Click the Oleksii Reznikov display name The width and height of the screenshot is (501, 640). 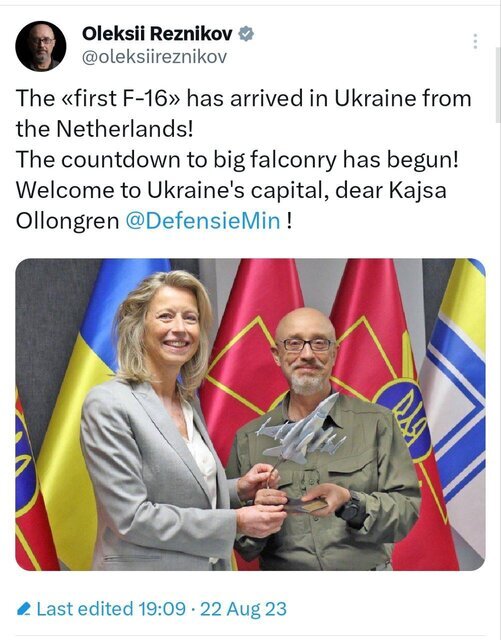pyautogui.click(x=157, y=34)
